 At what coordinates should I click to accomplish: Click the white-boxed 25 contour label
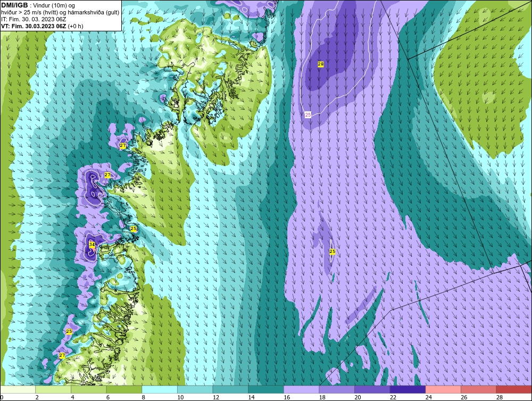[307, 115]
